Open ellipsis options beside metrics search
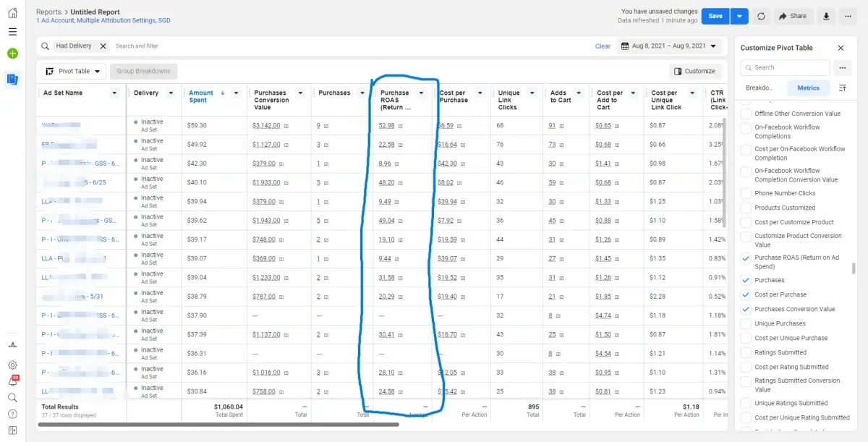The height and width of the screenshot is (442, 868). click(x=842, y=67)
